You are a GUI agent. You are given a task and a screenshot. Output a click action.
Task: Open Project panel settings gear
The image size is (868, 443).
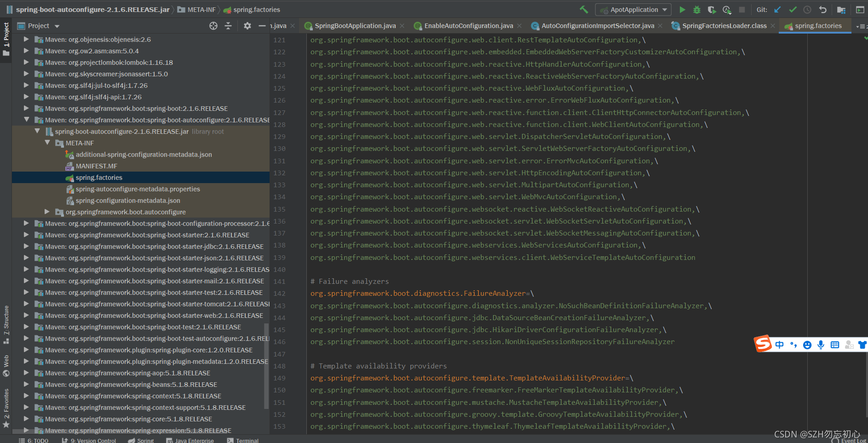coord(247,26)
